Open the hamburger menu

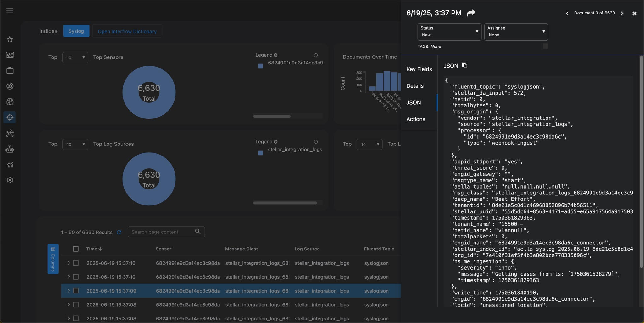[10, 11]
